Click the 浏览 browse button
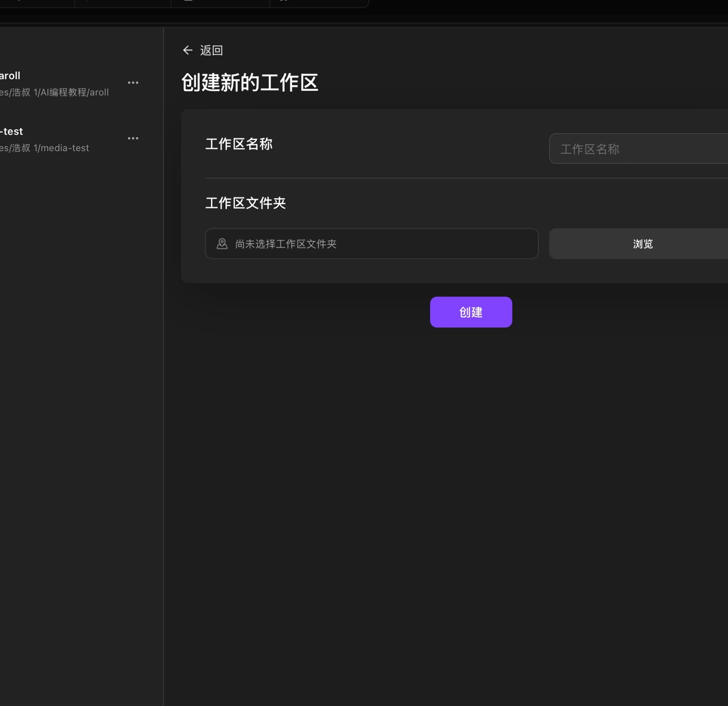This screenshot has width=728, height=706. click(x=638, y=244)
